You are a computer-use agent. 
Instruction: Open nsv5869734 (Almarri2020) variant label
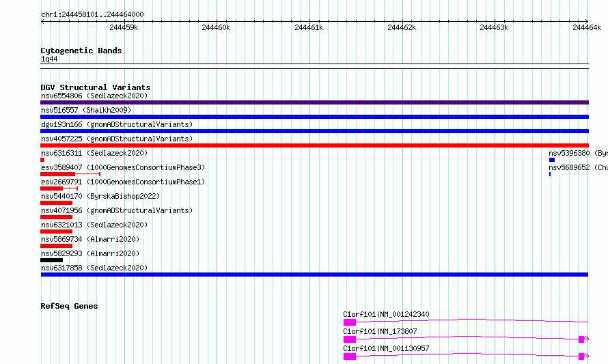click(x=90, y=239)
